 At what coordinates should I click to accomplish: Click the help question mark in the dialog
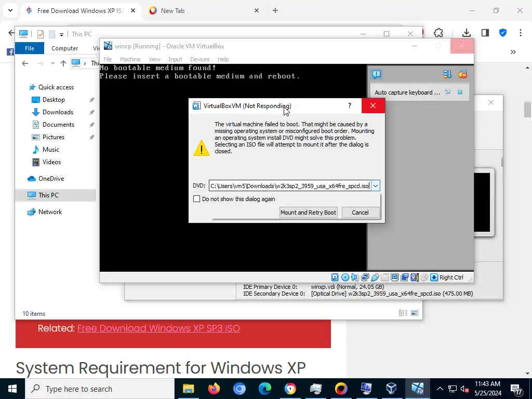[350, 105]
